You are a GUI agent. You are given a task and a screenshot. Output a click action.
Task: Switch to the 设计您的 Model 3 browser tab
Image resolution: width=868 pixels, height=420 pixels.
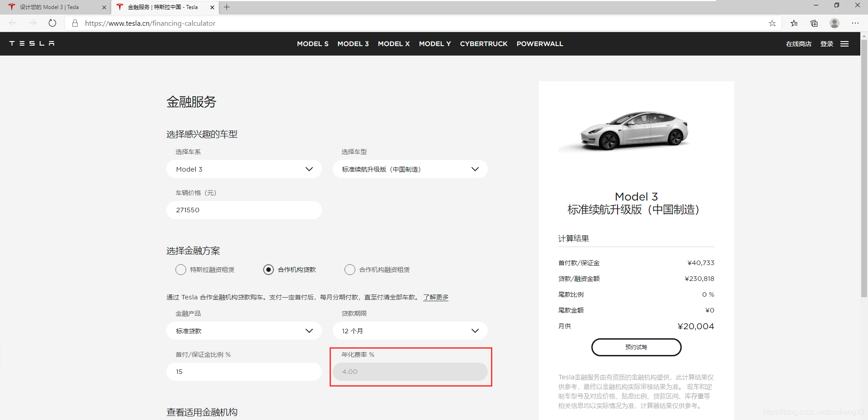[x=55, y=7]
